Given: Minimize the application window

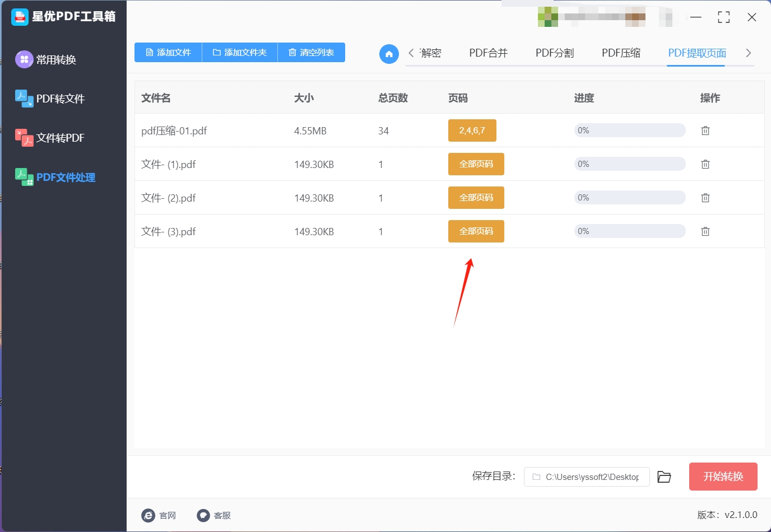Looking at the screenshot, I should (696, 17).
